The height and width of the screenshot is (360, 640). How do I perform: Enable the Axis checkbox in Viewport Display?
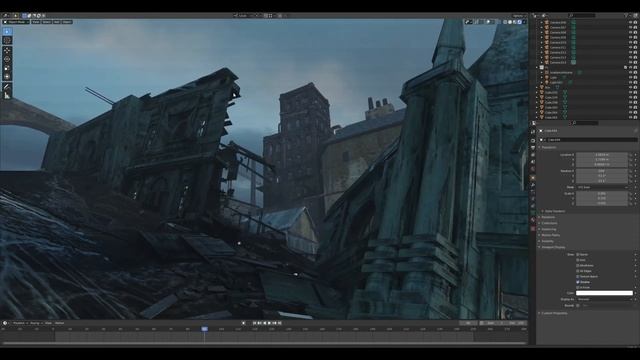click(x=578, y=260)
